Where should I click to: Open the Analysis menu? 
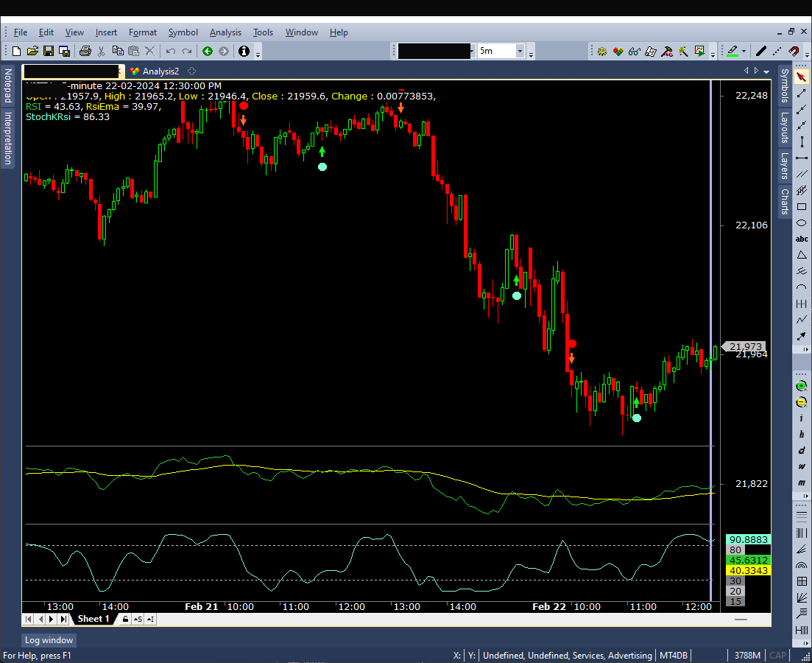(x=225, y=32)
